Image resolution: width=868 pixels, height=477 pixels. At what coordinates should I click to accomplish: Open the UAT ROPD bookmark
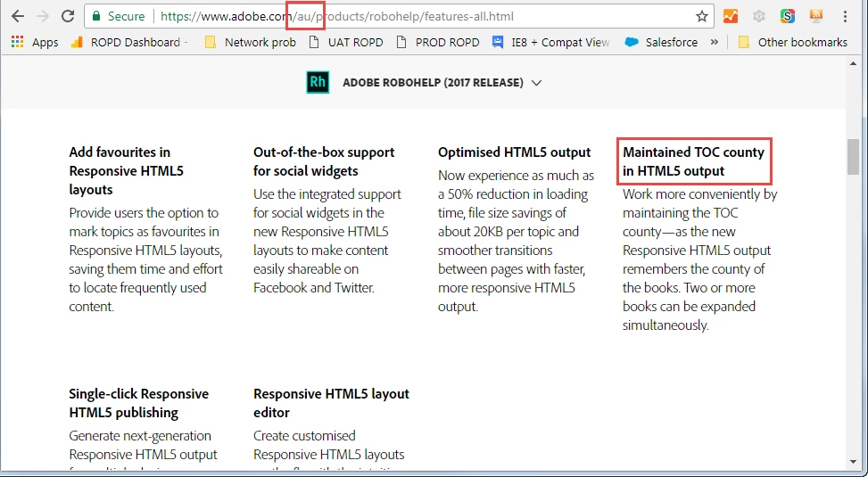[x=346, y=42]
